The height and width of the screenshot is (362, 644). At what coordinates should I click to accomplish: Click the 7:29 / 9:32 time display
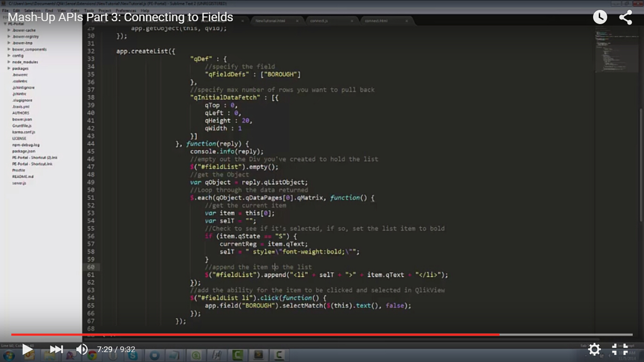click(x=116, y=349)
